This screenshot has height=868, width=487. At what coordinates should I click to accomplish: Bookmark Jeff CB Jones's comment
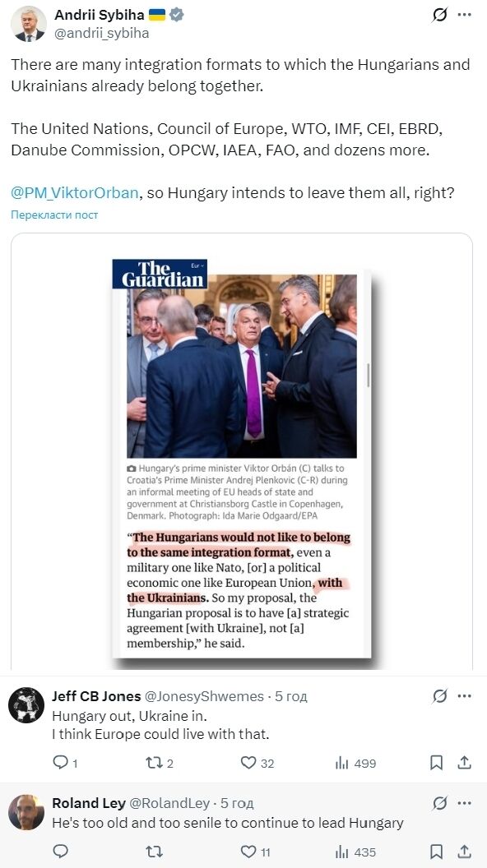coord(437,763)
